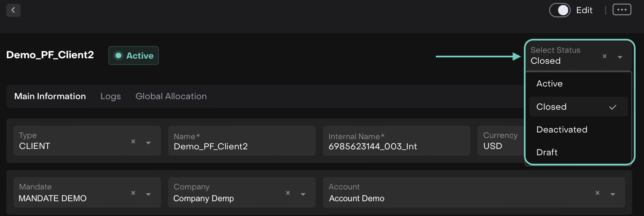Viewport: 644px width, 216px height.
Task: Clear the Type field CLIENT value
Action: [133, 142]
